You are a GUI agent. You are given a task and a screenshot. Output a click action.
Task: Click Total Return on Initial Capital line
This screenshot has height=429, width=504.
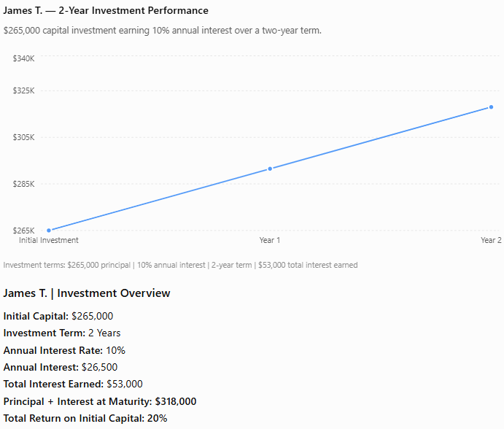coord(85,418)
